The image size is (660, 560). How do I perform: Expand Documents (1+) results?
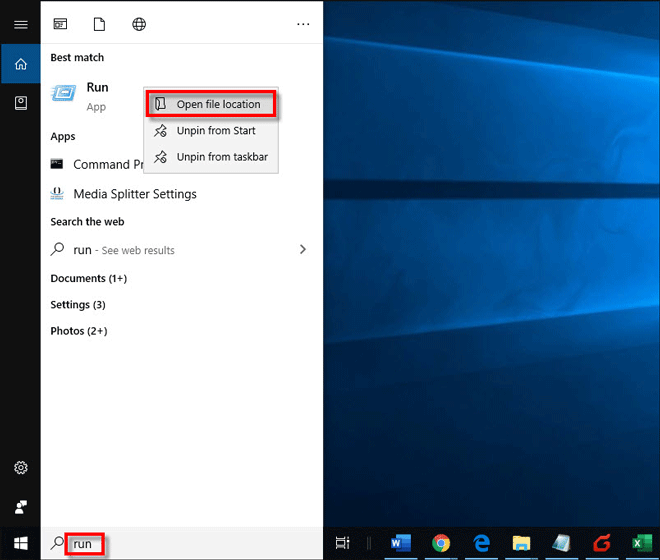coord(89,278)
